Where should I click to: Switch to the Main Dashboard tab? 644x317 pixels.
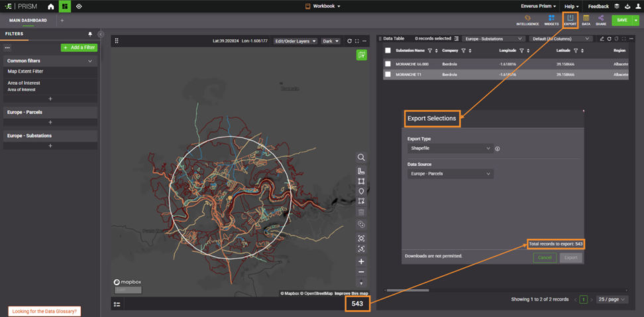28,20
